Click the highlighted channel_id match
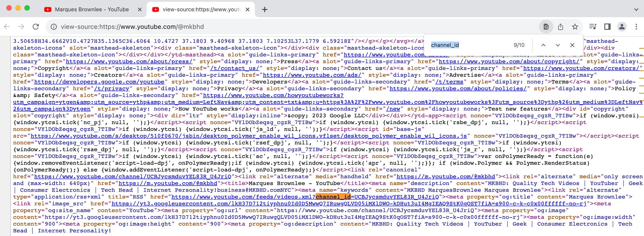Image resolution: width=644 pixels, height=236 pixels. click(x=333, y=197)
